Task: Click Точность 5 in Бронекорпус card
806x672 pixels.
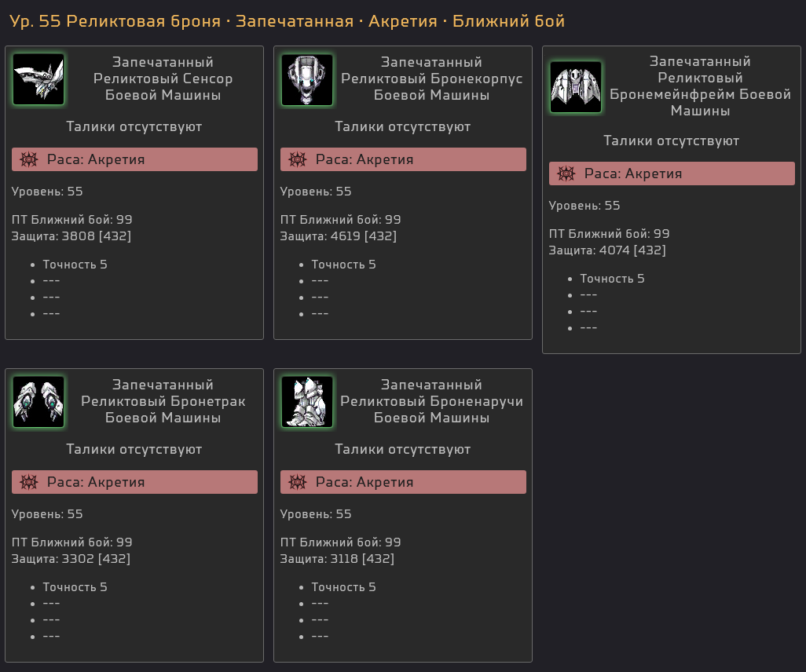Action: [344, 265]
